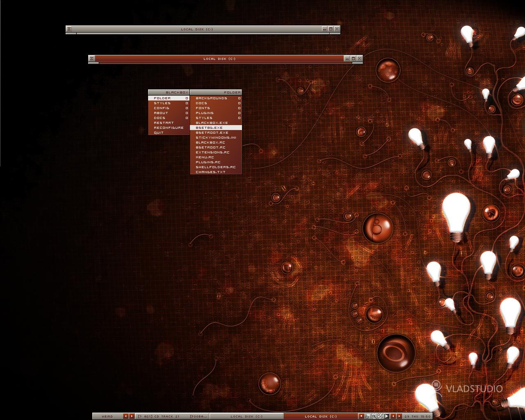This screenshot has height=420, width=525.
Task: Open the Plugins folder entry
Action: click(x=216, y=113)
